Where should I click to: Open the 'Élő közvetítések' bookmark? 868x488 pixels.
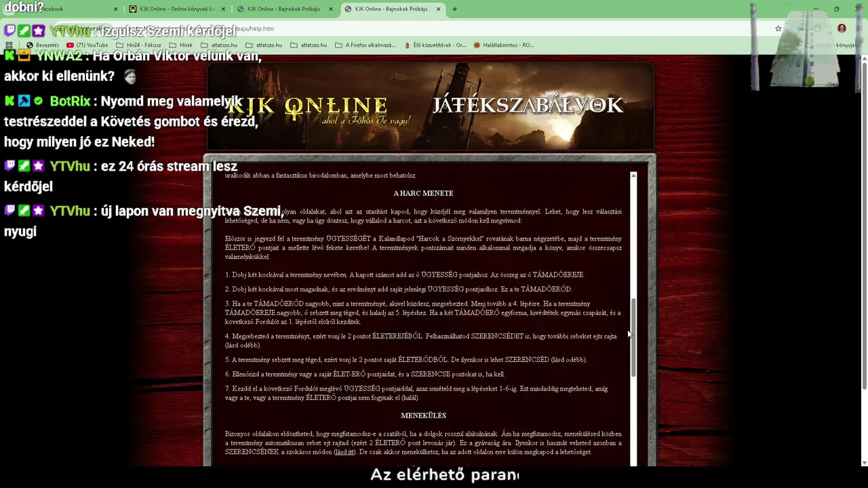click(x=434, y=45)
